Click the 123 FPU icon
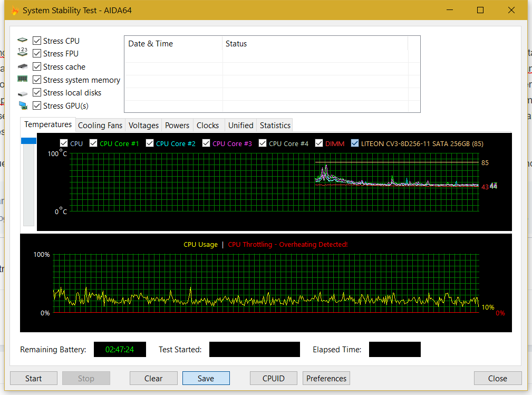Image resolution: width=532 pixels, height=395 pixels. pyautogui.click(x=22, y=52)
